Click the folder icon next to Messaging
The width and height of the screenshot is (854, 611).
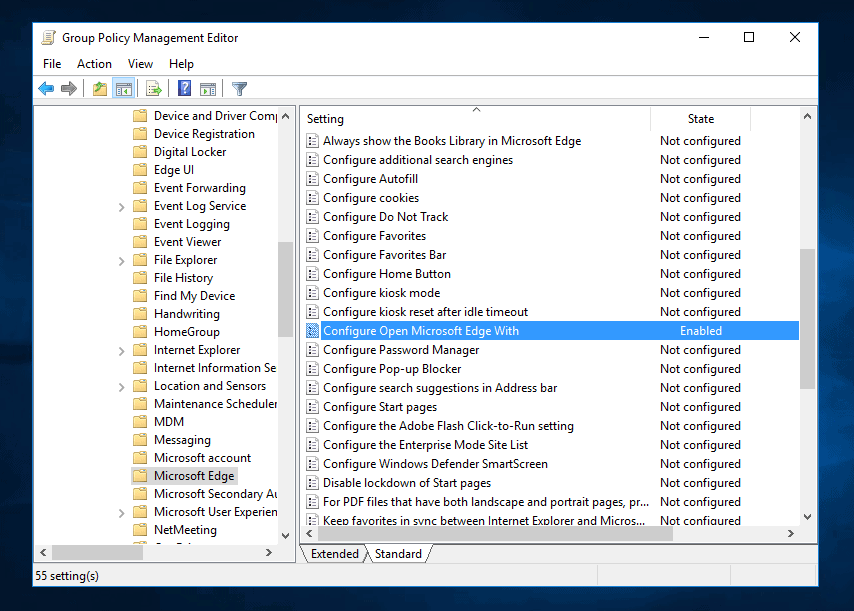click(141, 439)
